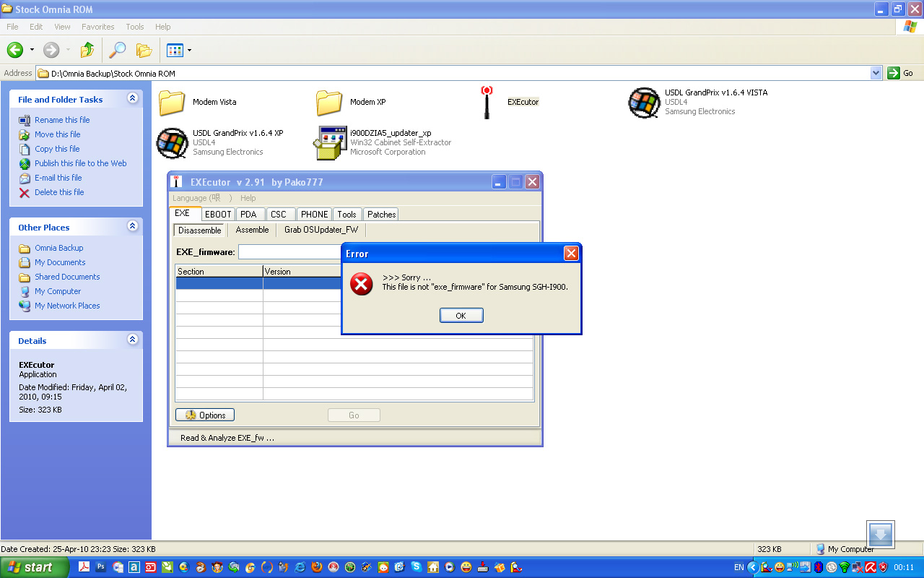924x578 pixels.
Task: Toggle the Folders view toolbar button
Action: coord(144,50)
